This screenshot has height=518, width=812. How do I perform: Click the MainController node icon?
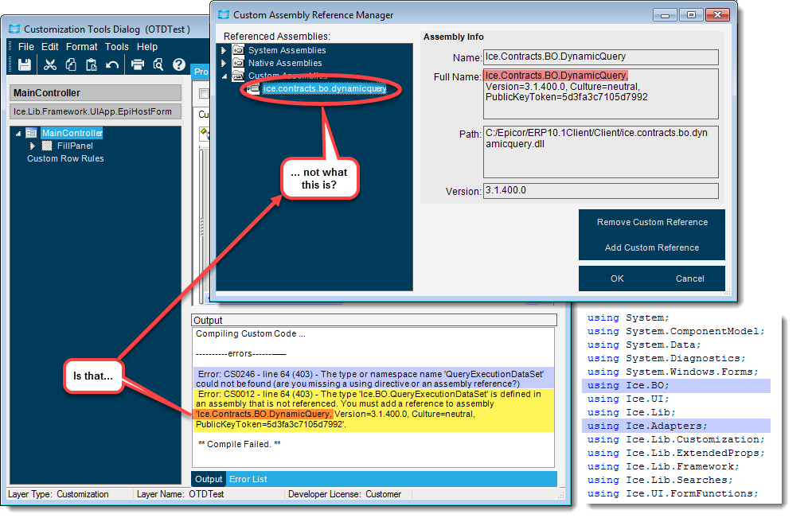pyautogui.click(x=32, y=133)
